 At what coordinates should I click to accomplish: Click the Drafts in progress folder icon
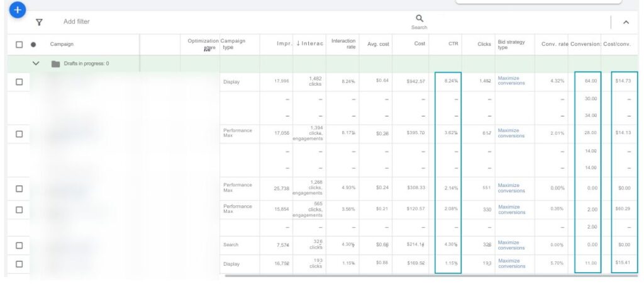point(55,64)
